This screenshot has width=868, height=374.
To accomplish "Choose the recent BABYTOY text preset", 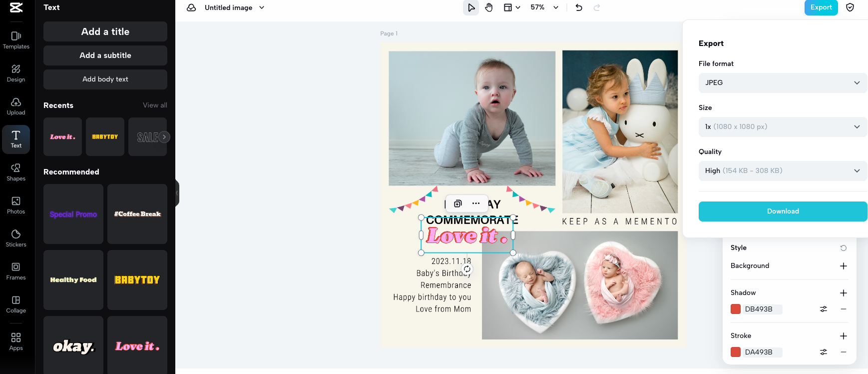I will pos(105,136).
